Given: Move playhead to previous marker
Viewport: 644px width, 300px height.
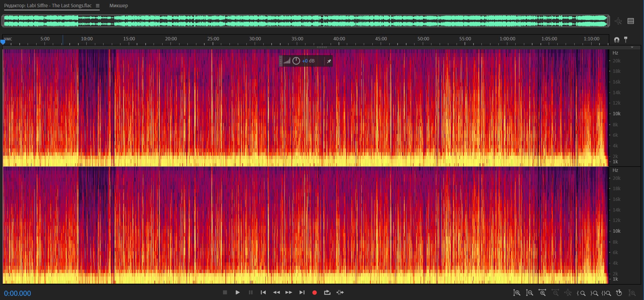Looking at the screenshot, I should [x=263, y=292].
